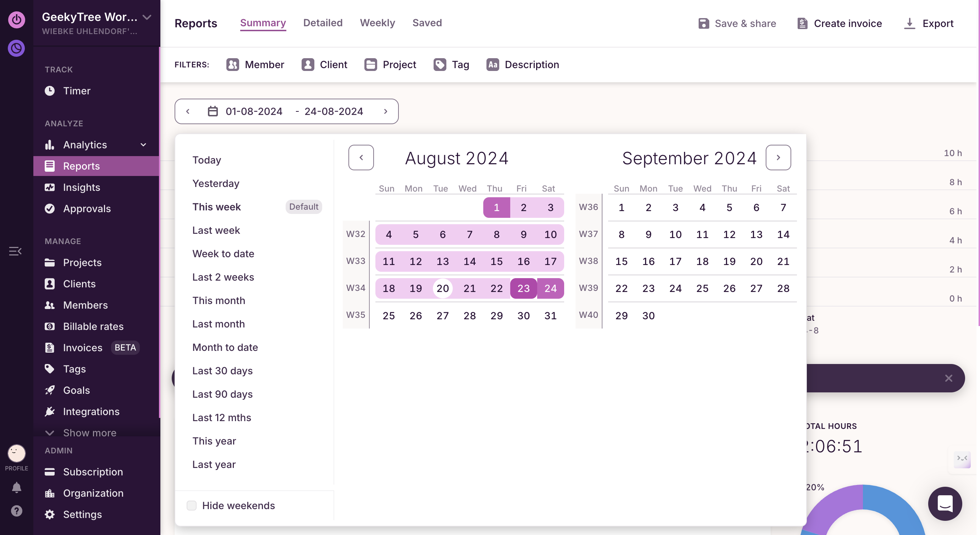Image resolution: width=980 pixels, height=535 pixels.
Task: Expand the Analytics submenu chevron
Action: [143, 145]
